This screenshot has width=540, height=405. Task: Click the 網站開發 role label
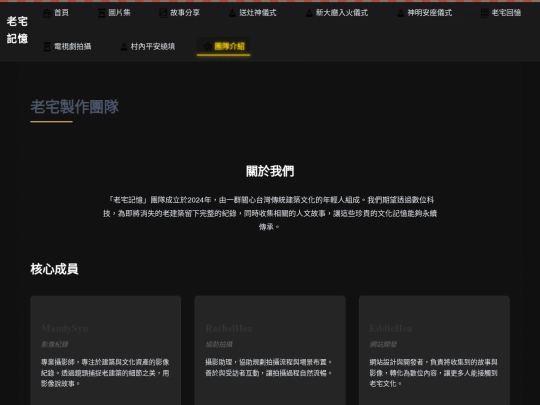coord(383,344)
